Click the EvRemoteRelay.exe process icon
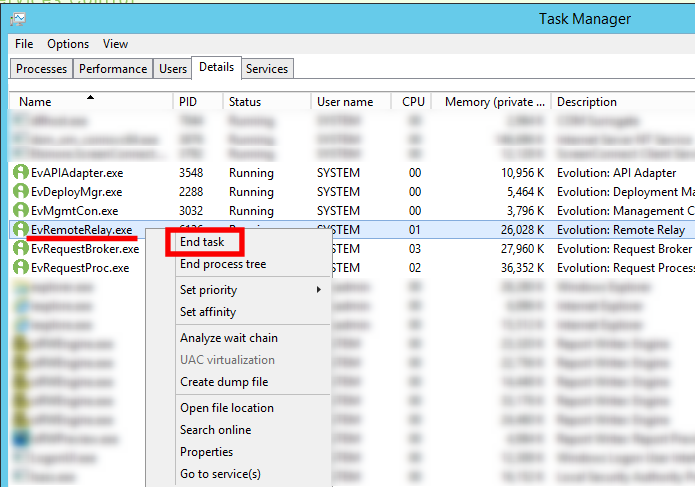 pos(20,229)
